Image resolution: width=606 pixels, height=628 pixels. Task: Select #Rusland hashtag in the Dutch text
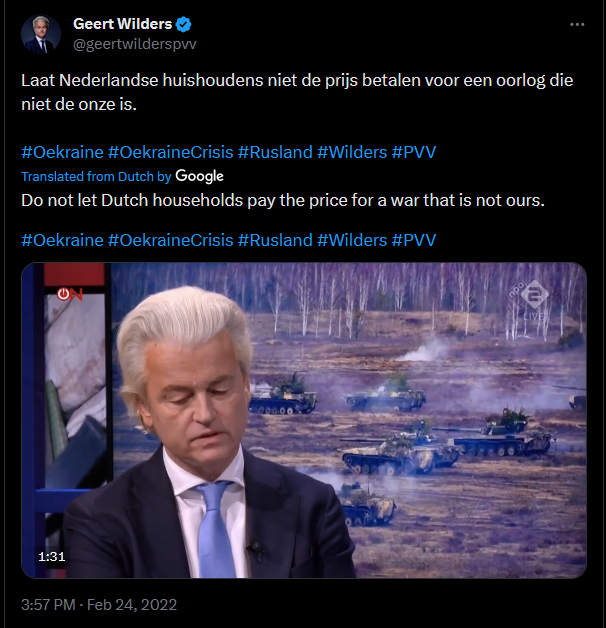(x=275, y=152)
